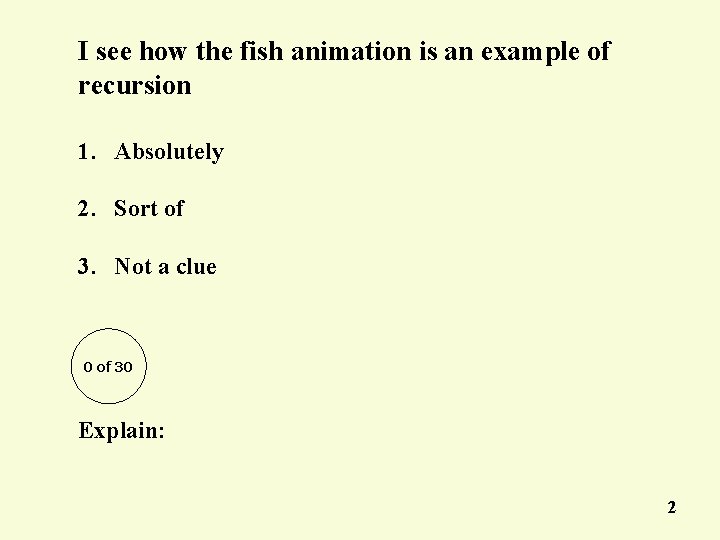720x540 pixels.
Task: Click the word "how" in the title
Action: pyautogui.click(x=163, y=51)
